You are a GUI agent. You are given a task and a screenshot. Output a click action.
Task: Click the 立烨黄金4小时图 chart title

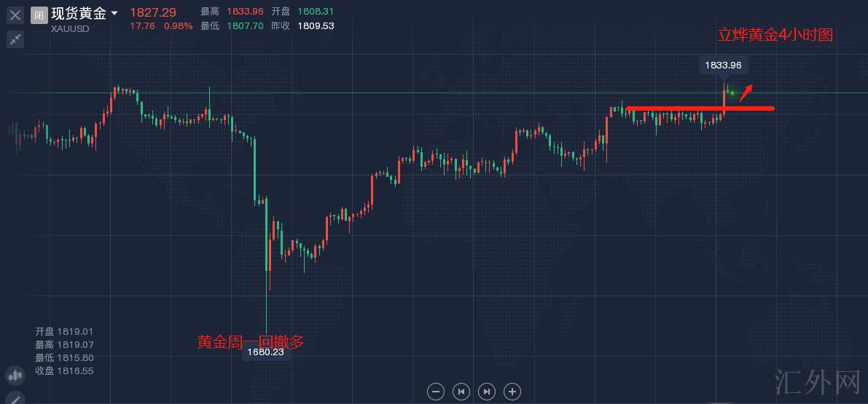(x=775, y=35)
